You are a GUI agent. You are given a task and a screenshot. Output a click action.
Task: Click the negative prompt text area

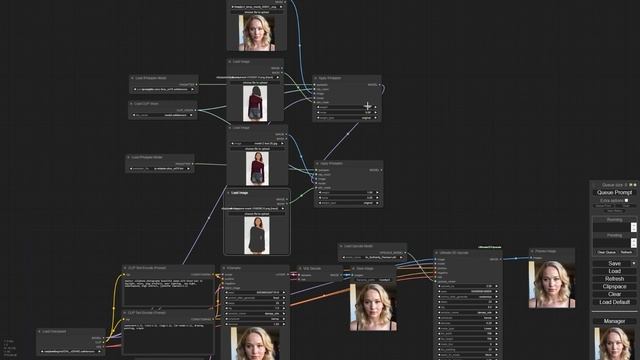point(168,338)
